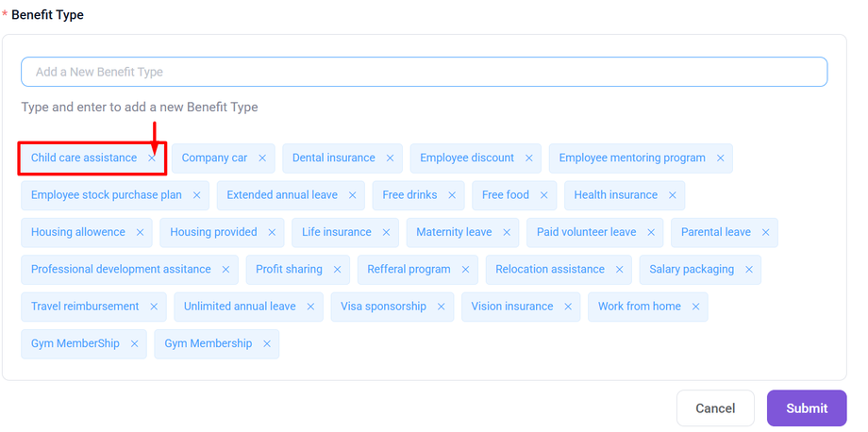Remove the Free drinks tag
Screen dimensions: 868x432
(x=452, y=195)
